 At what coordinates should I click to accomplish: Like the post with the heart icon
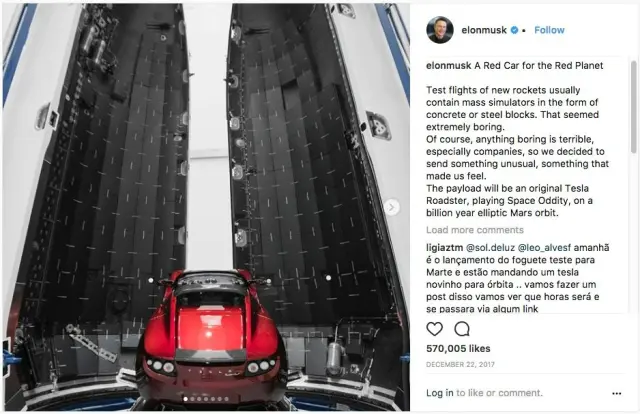click(434, 329)
